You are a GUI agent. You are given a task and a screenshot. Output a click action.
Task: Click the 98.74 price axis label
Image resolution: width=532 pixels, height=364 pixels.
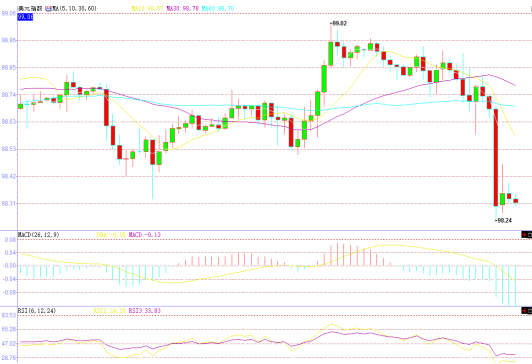click(x=8, y=95)
